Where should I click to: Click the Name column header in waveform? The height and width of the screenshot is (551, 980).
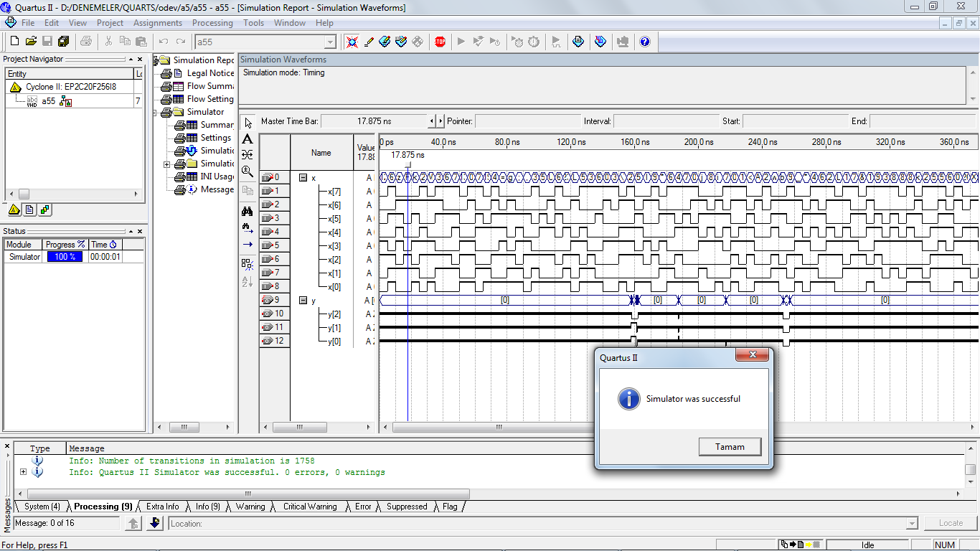click(x=321, y=152)
